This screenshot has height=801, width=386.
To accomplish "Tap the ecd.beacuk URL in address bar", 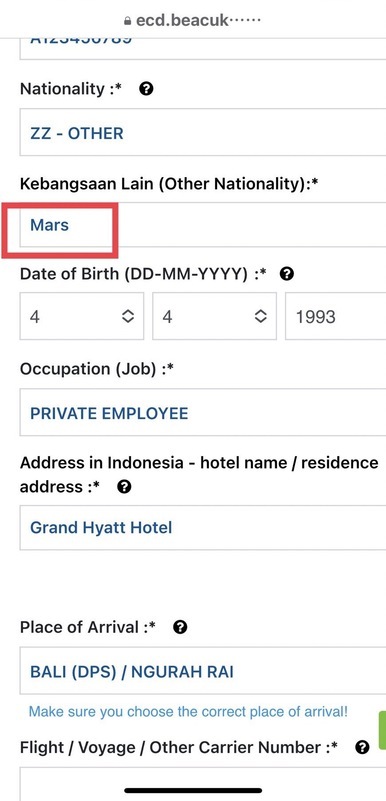I will 198,20.
